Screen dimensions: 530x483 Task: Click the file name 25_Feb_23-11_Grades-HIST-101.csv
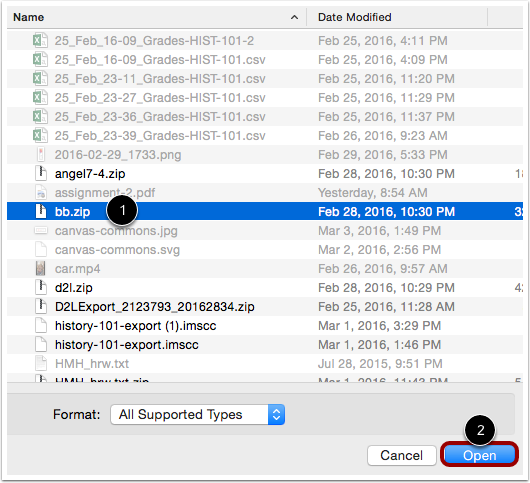point(160,79)
